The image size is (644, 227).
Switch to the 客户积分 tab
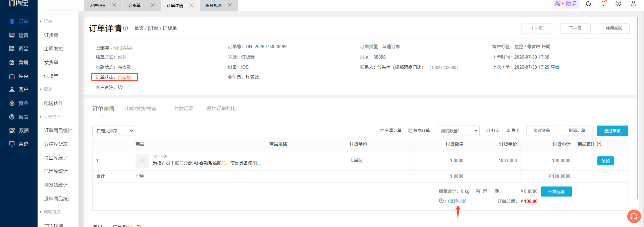point(98,5)
